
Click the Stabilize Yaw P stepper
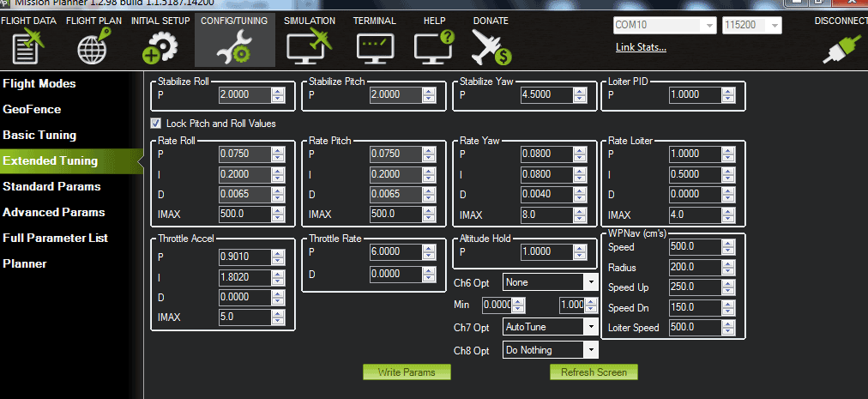point(580,94)
